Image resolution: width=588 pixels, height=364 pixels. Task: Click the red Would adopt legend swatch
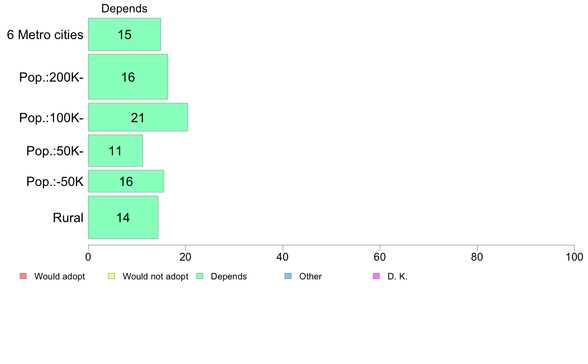click(x=23, y=276)
